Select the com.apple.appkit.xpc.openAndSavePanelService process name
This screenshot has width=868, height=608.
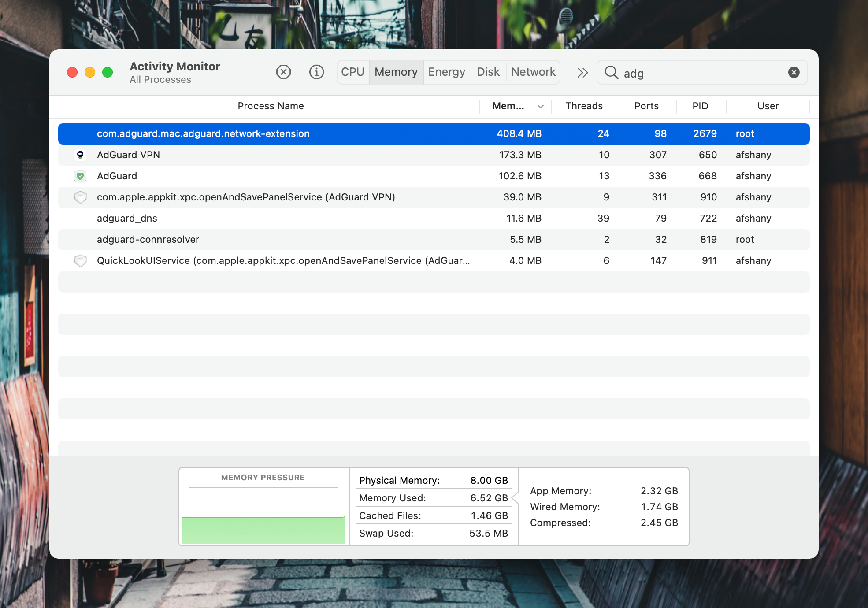point(246,197)
